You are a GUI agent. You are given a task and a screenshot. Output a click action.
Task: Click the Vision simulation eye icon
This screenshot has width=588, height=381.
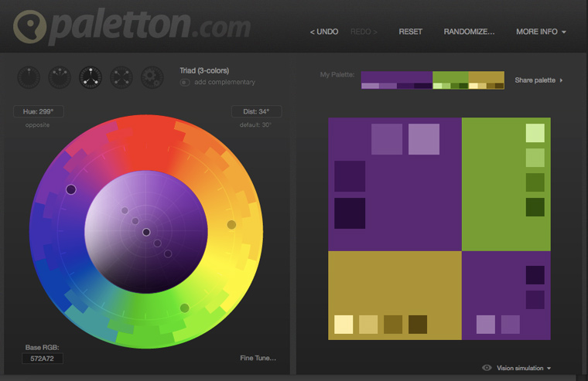coord(487,368)
